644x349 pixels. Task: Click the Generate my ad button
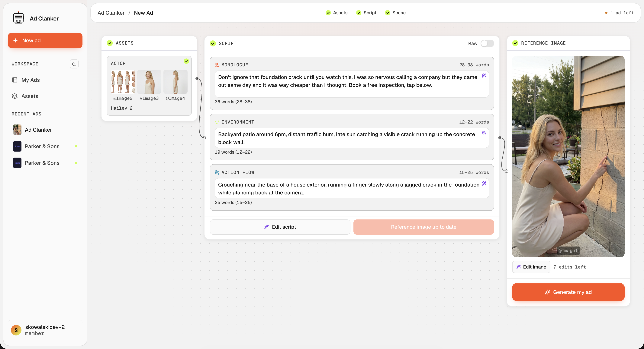pos(568,292)
